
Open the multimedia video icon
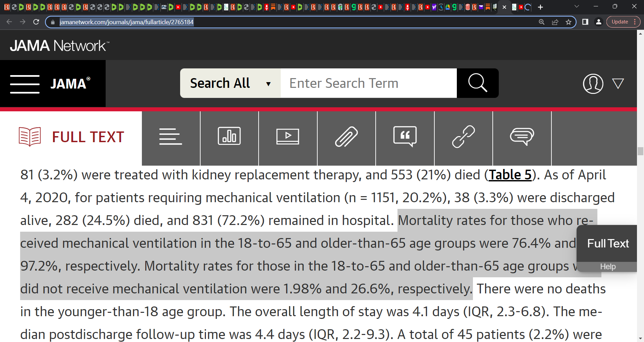(x=287, y=137)
